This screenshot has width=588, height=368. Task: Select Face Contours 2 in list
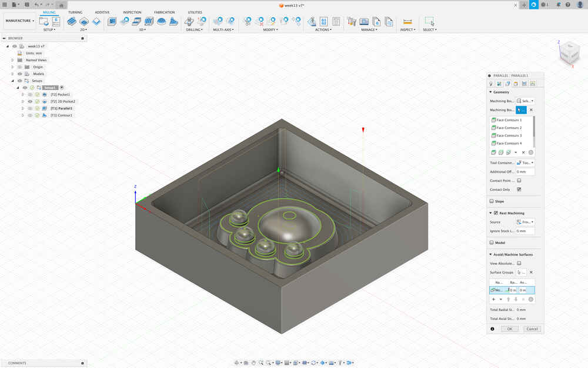(x=509, y=128)
